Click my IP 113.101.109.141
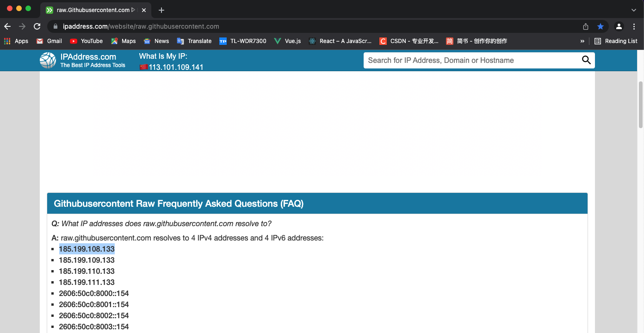 coord(176,67)
